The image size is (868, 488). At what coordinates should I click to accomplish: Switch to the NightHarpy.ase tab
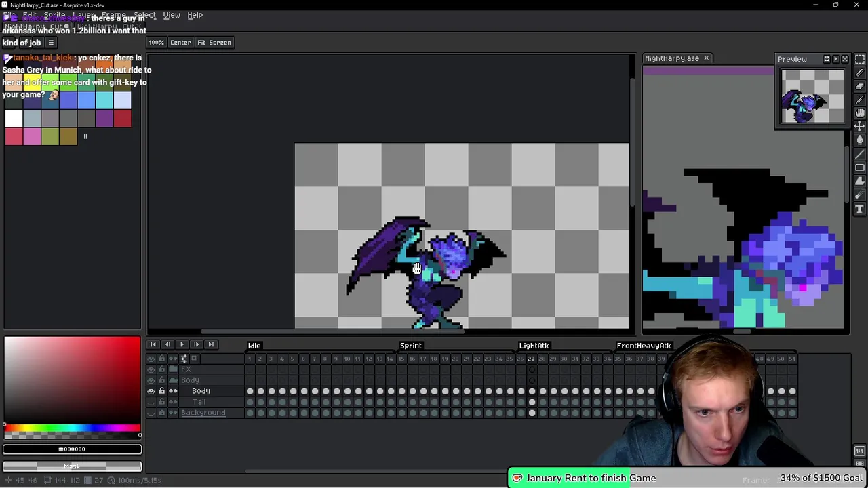point(672,58)
